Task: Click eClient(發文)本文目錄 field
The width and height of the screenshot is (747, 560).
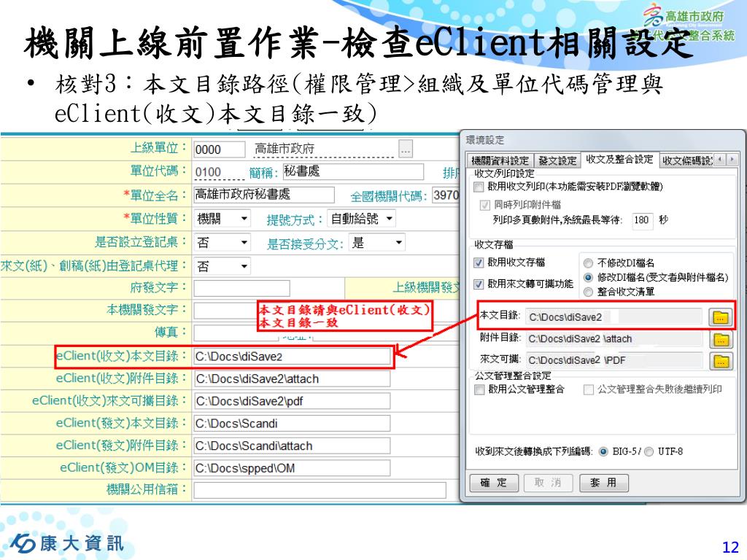Action: [x=292, y=424]
